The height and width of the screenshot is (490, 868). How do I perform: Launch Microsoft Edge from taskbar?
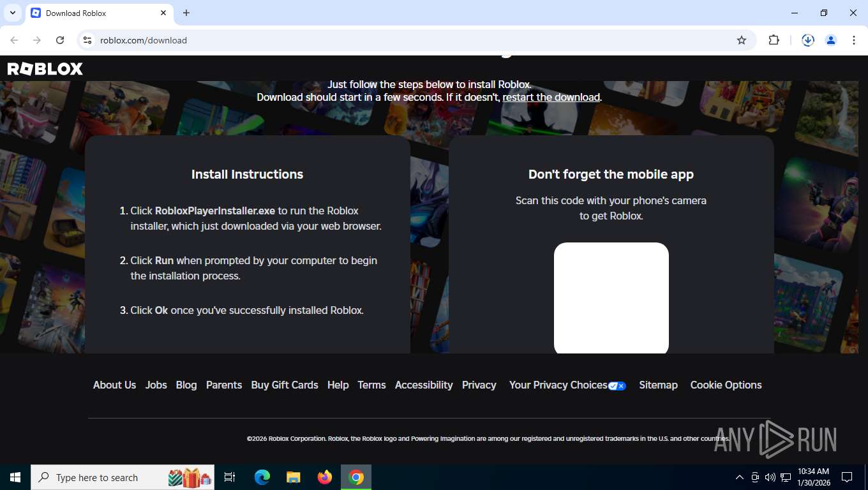click(262, 477)
